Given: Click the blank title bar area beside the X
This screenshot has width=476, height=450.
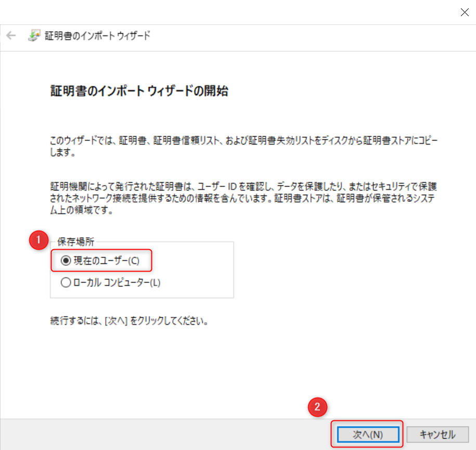Looking at the screenshot, I should coord(234,12).
